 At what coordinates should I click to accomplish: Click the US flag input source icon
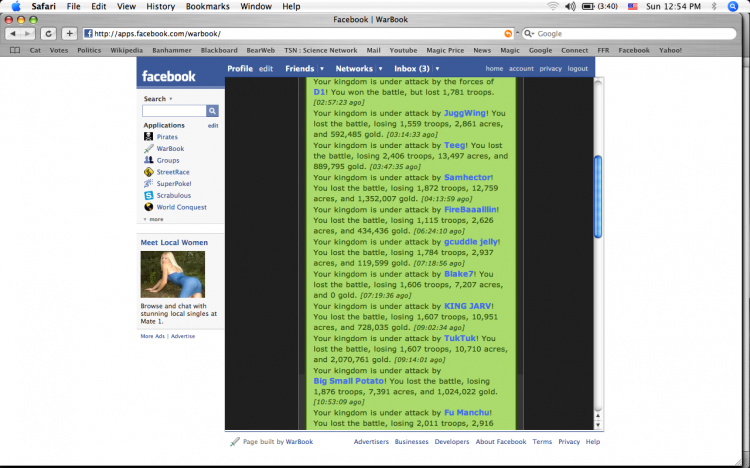click(x=632, y=6)
